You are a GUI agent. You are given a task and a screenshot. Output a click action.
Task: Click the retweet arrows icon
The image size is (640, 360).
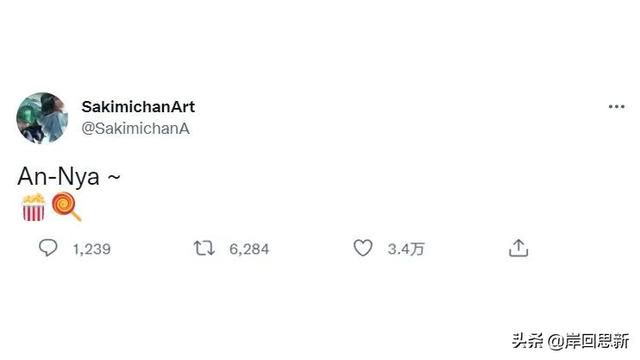(x=204, y=248)
